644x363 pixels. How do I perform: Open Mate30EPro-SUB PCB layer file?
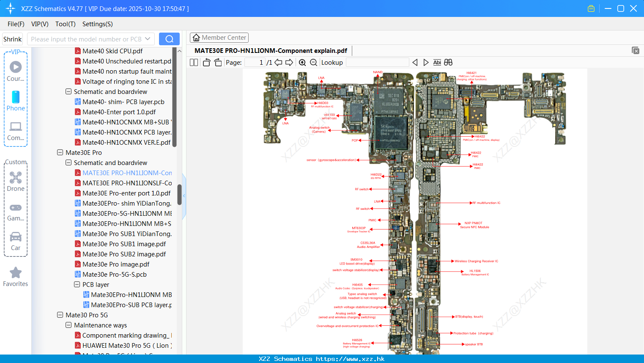tap(131, 305)
